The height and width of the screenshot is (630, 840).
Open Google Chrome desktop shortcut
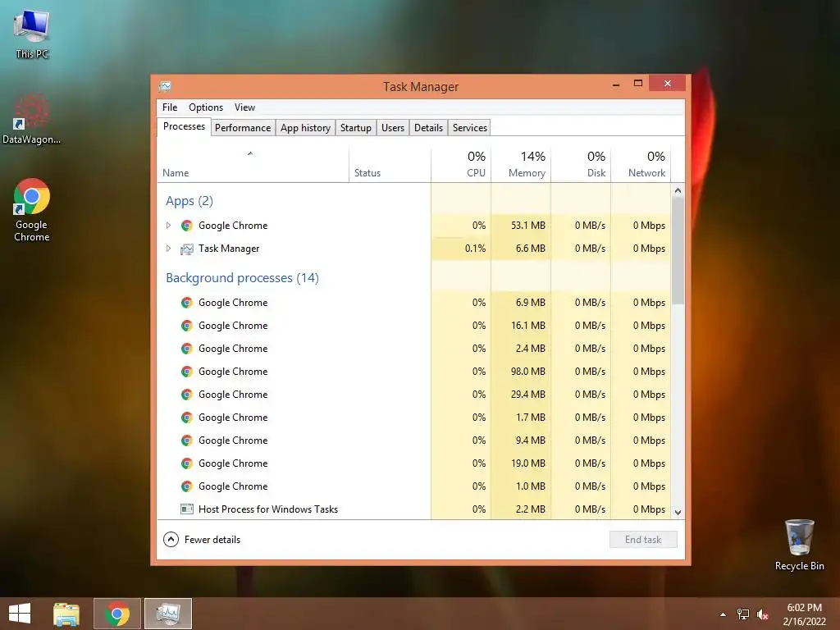point(31,209)
